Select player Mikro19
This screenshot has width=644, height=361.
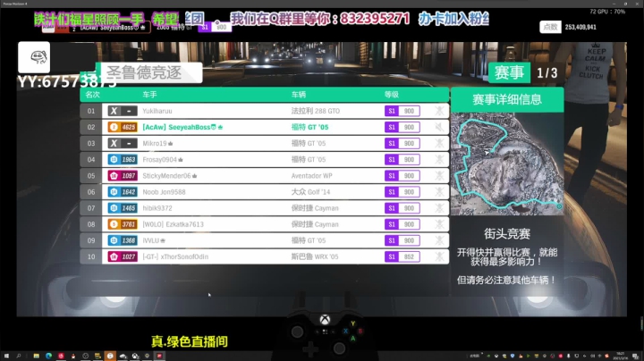pyautogui.click(x=265, y=143)
